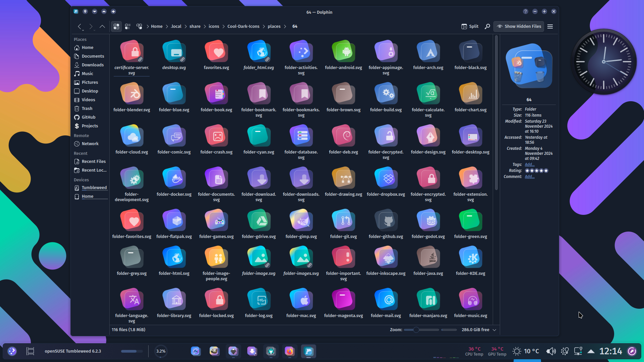Toggle keep window below others

tap(95, 11)
